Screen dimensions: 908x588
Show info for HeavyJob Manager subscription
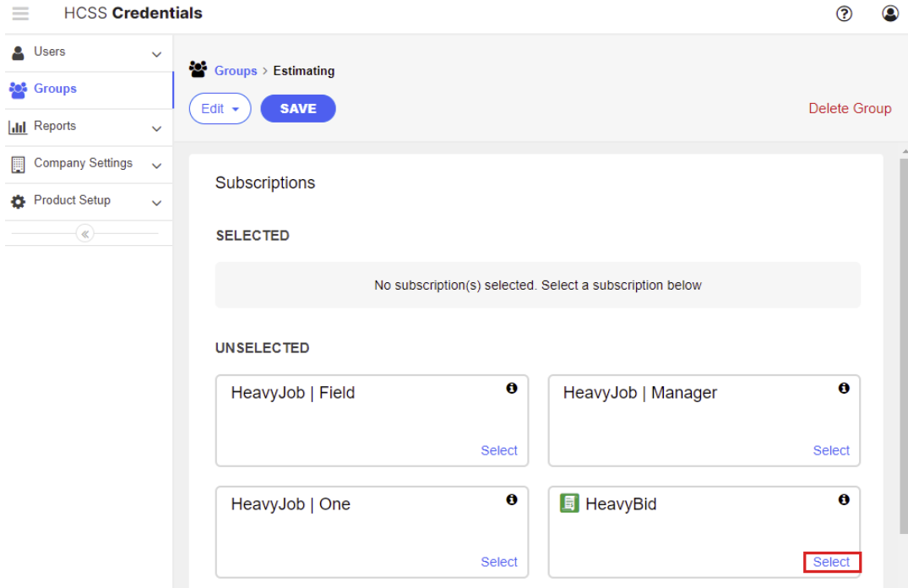[x=844, y=388]
